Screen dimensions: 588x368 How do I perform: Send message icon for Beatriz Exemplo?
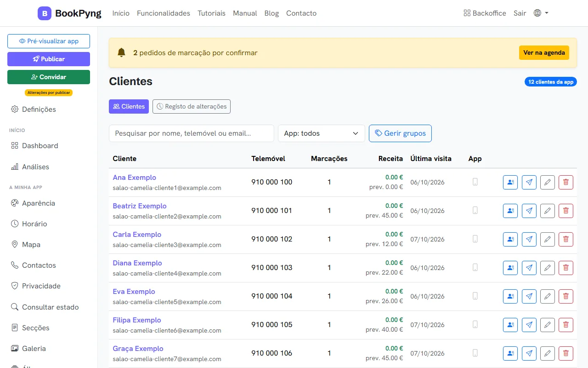click(529, 211)
